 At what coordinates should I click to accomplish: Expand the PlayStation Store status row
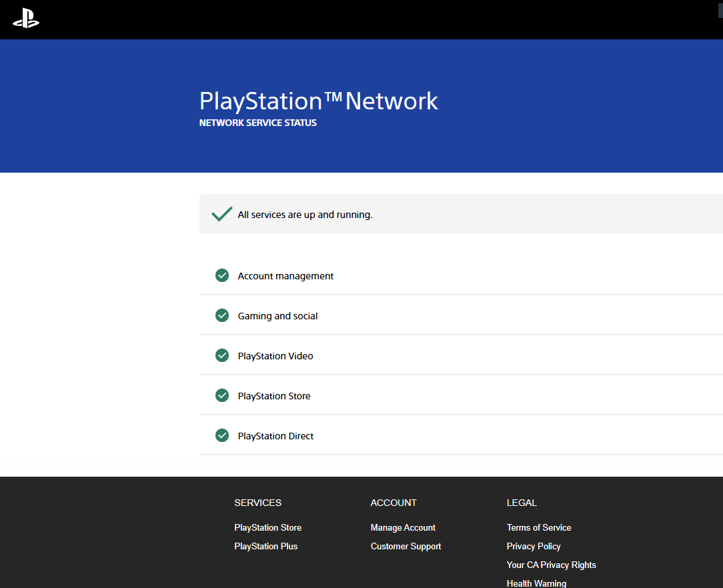coord(461,396)
